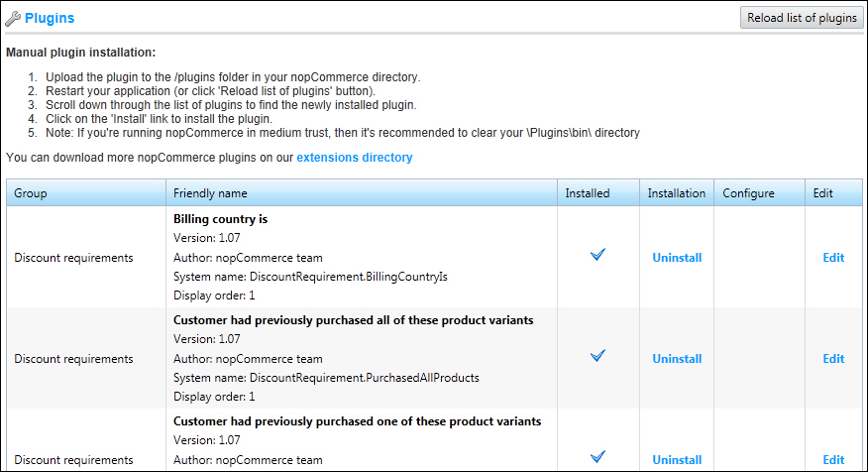This screenshot has height=472, width=868.
Task: Click the Edit column header
Action: tap(823, 193)
